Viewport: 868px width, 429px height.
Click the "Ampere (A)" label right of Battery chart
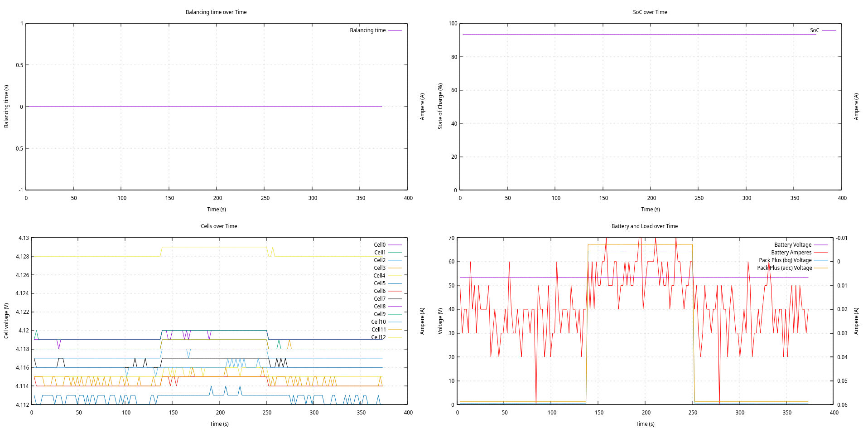click(x=856, y=321)
